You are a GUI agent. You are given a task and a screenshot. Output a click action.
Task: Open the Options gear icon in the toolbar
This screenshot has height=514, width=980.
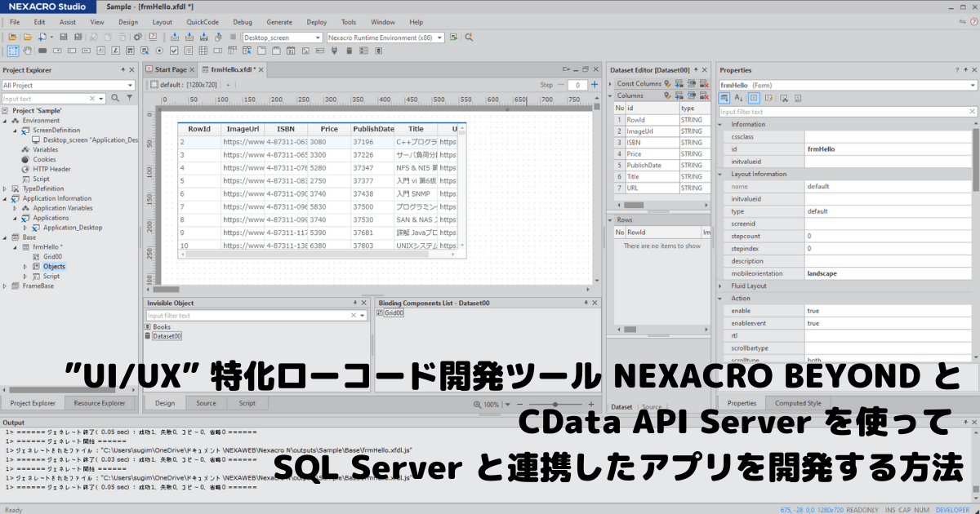[x=137, y=37]
